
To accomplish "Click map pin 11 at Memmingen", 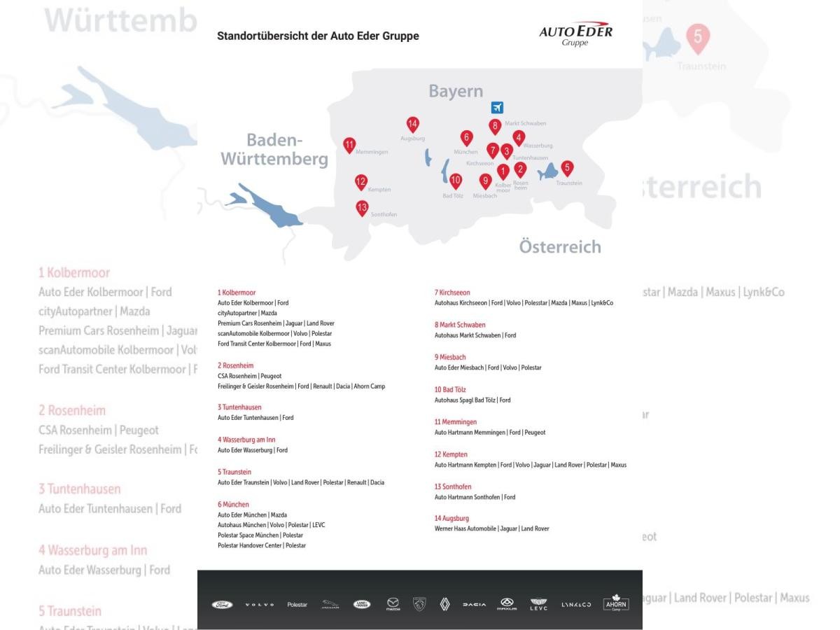I will pyautogui.click(x=349, y=145).
